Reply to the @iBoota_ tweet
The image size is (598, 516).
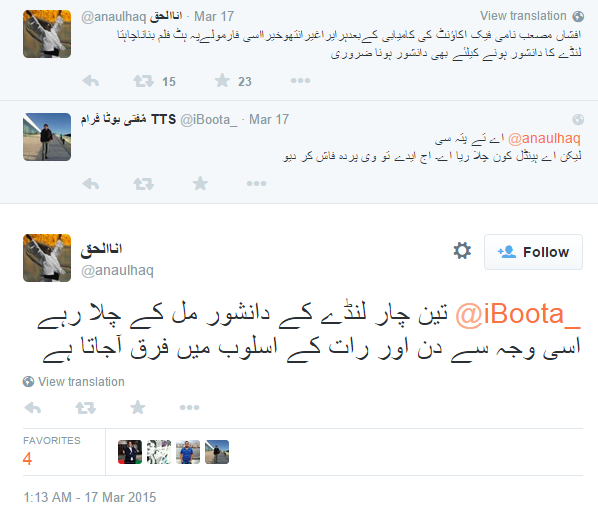pyautogui.click(x=91, y=184)
